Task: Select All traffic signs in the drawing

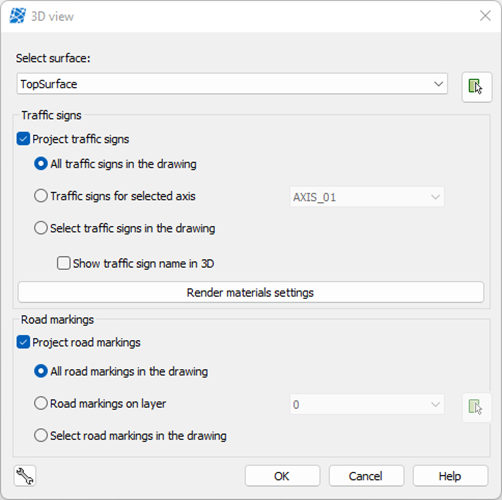Action: pos(41,164)
